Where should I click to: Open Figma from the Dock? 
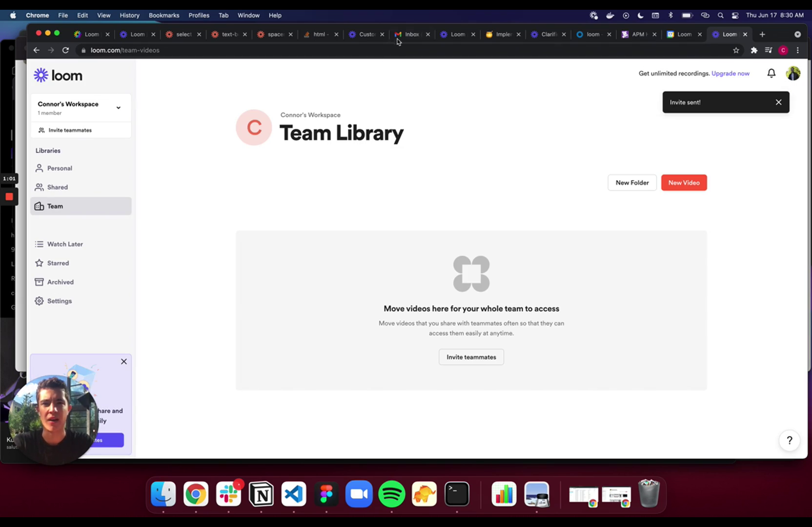click(326, 494)
